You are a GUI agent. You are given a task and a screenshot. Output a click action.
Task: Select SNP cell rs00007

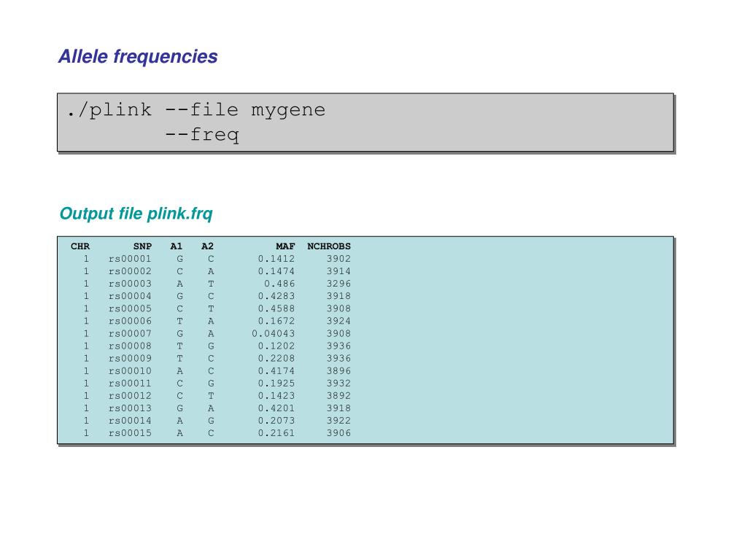(x=130, y=333)
